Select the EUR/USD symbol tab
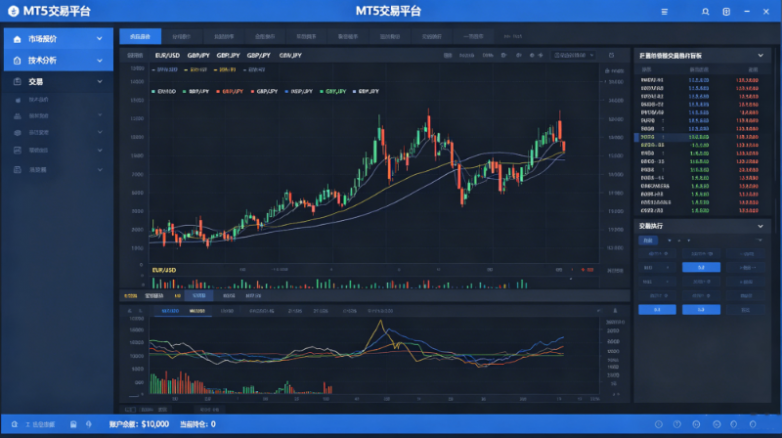 pyautogui.click(x=167, y=55)
